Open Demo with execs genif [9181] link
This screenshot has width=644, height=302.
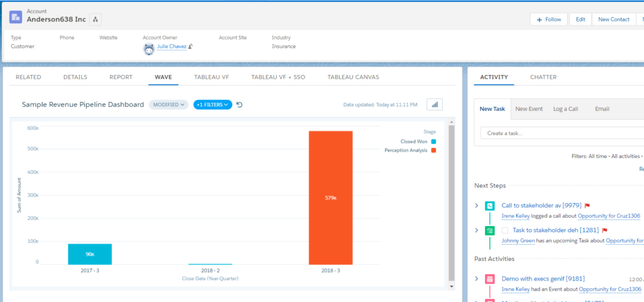click(x=543, y=279)
